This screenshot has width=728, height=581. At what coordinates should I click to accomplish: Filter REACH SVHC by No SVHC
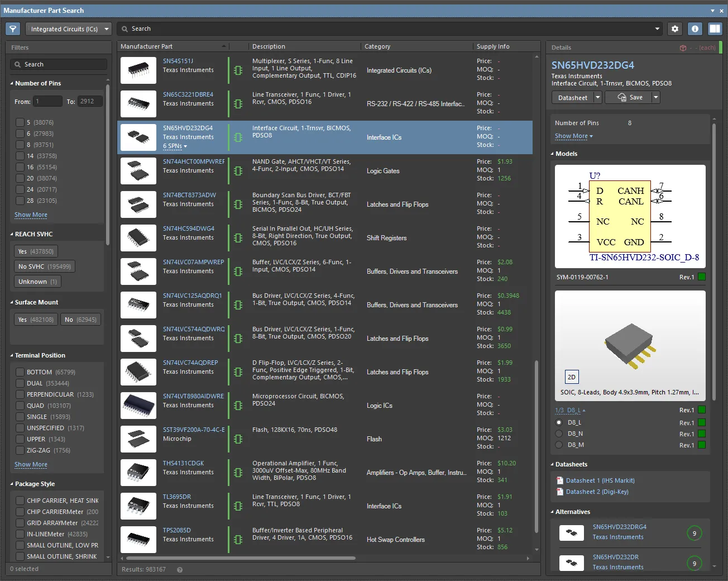pyautogui.click(x=45, y=266)
